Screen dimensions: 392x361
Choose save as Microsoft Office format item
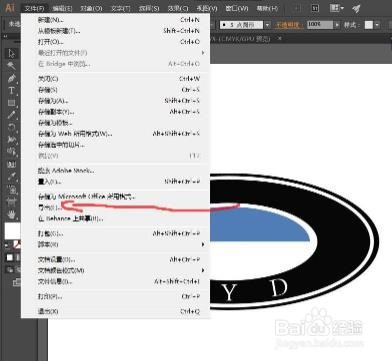point(115,197)
